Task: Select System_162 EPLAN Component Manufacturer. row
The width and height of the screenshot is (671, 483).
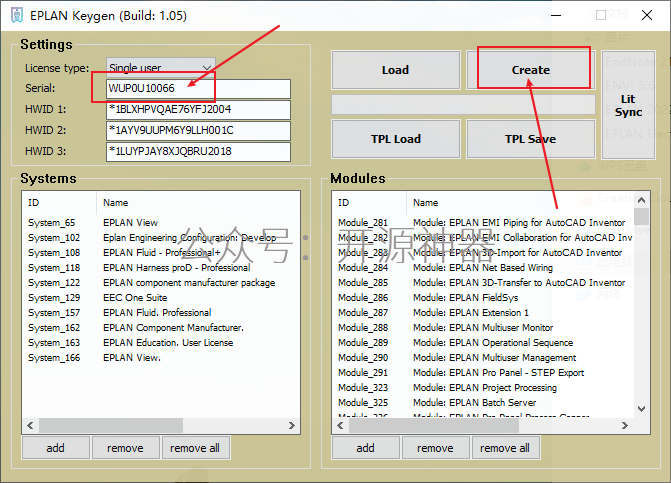Action: pyautogui.click(x=161, y=328)
